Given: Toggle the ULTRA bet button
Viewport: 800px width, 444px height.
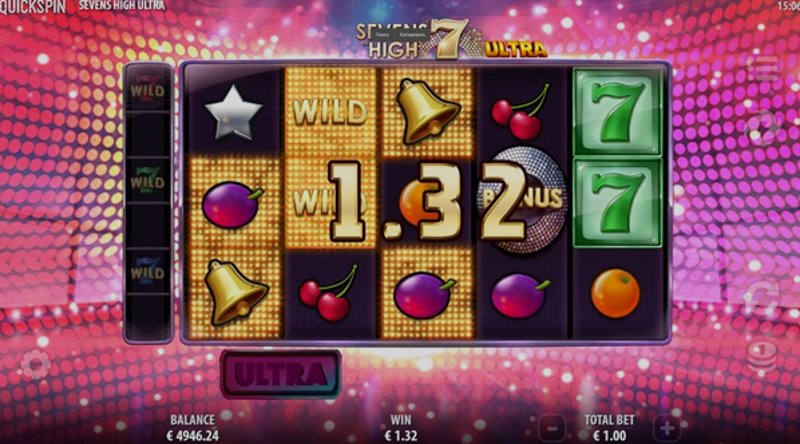Looking at the screenshot, I should click(281, 374).
